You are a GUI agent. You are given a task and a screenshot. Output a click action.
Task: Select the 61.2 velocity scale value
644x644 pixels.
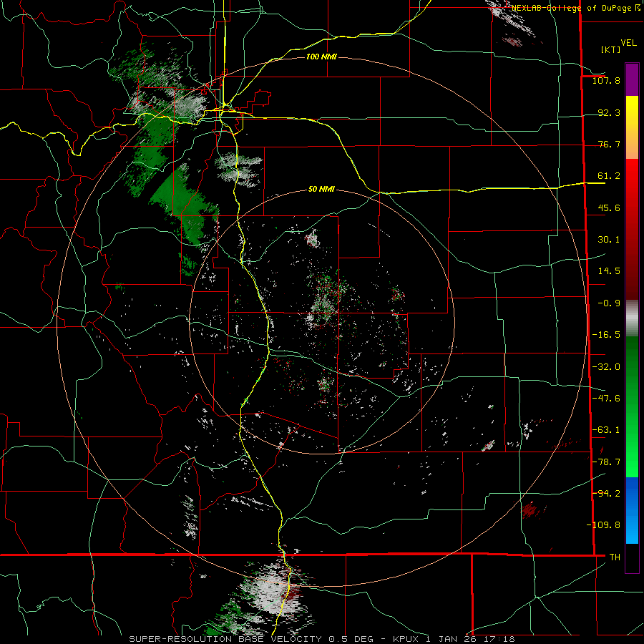click(x=609, y=176)
